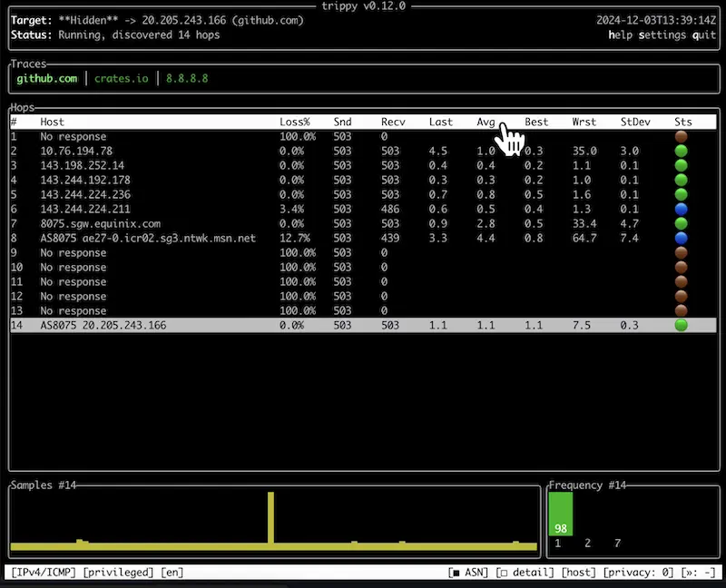Select the 143.244.192.178 hop row
Image resolution: width=726 pixels, height=588 pixels.
[x=363, y=180]
